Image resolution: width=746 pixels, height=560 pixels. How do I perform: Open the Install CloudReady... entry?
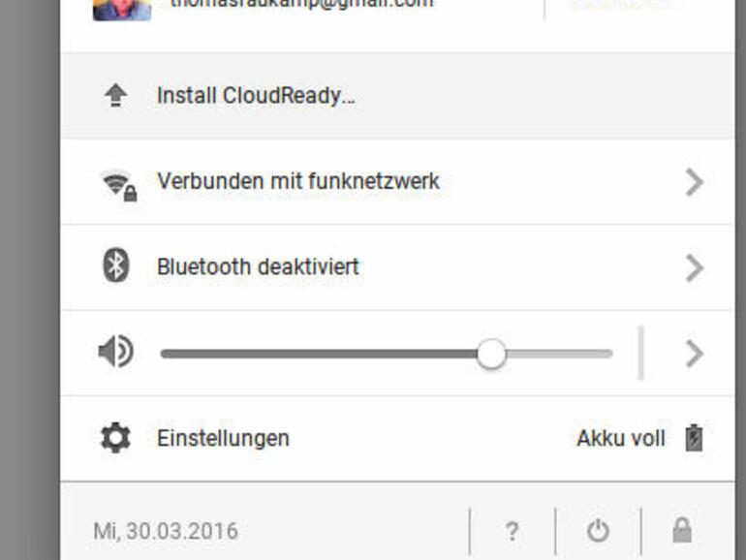pyautogui.click(x=256, y=96)
